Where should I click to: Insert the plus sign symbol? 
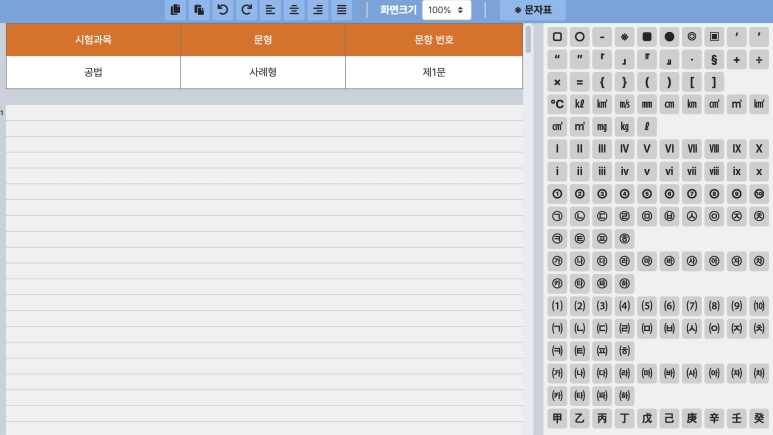737,60
